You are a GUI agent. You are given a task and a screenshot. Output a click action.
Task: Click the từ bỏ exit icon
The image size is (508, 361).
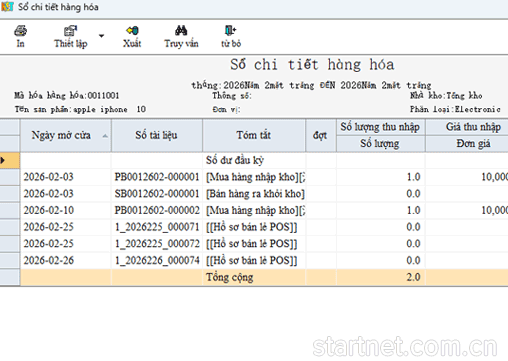230,31
